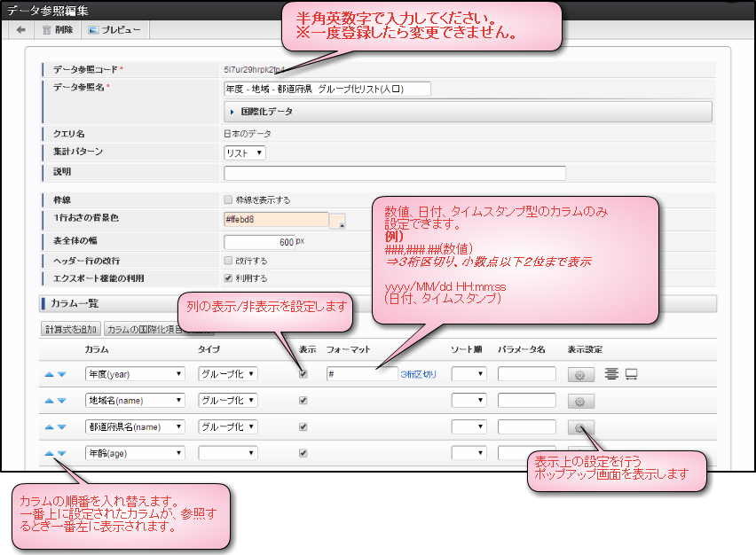
Task: Open the background color picker next to #ffebd8
Action: (x=336, y=220)
